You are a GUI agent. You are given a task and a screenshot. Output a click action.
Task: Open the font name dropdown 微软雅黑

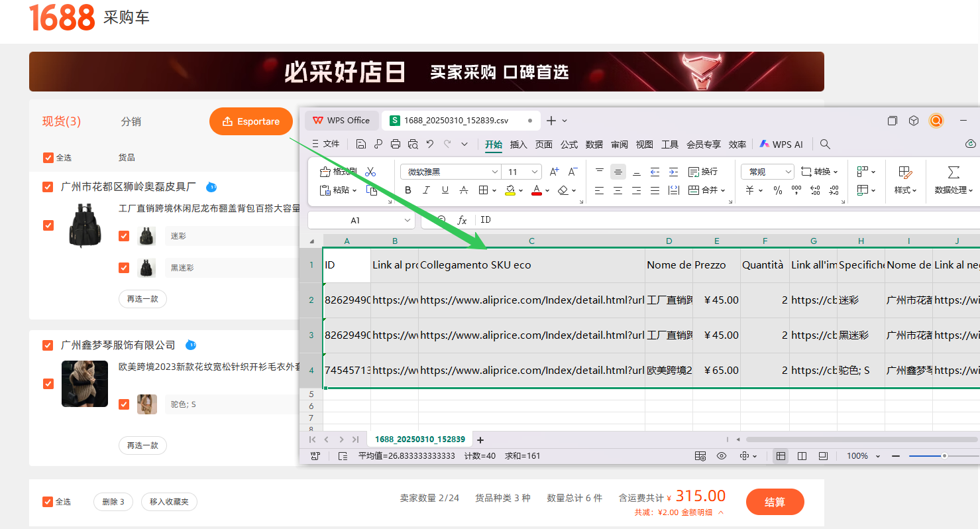(451, 172)
